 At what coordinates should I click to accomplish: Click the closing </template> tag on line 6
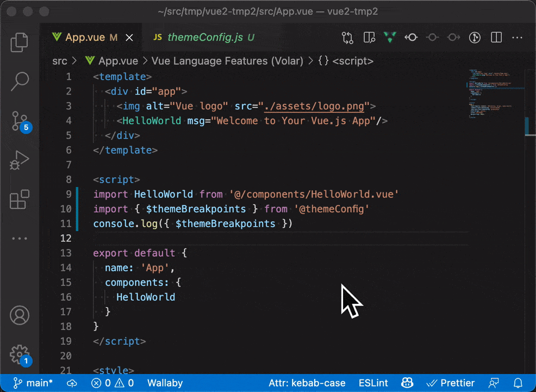[x=125, y=150]
